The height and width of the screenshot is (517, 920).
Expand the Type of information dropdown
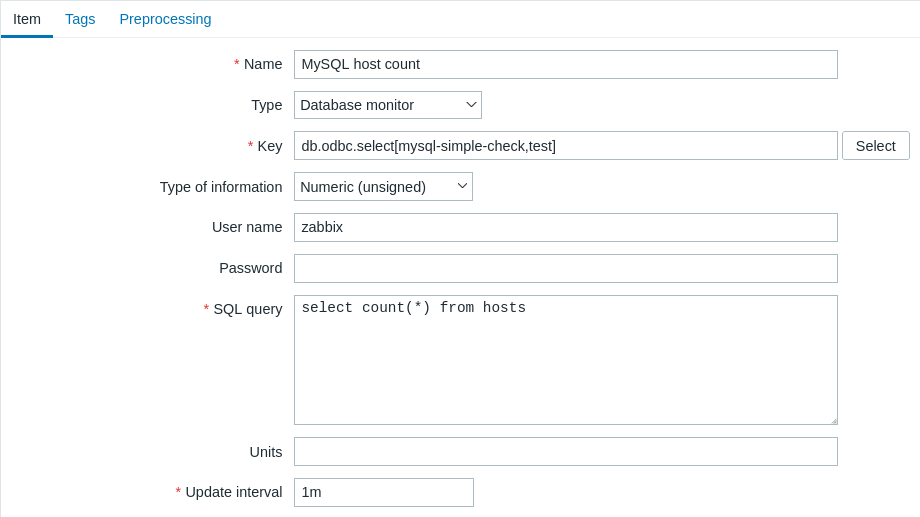pos(383,187)
